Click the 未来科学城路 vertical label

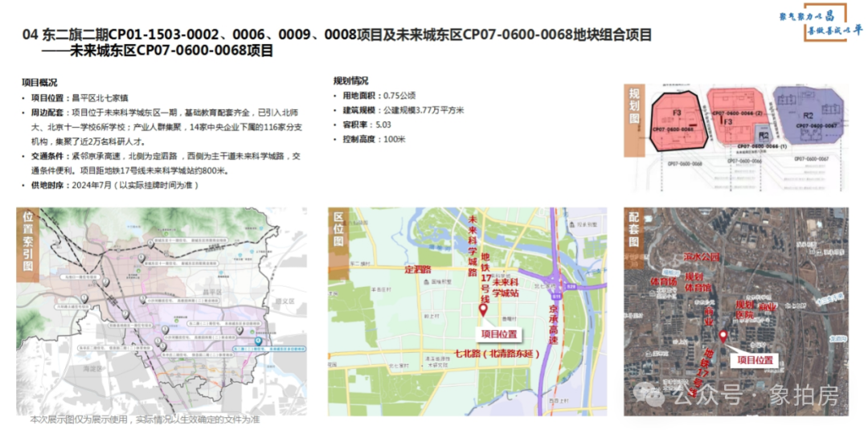point(473,245)
